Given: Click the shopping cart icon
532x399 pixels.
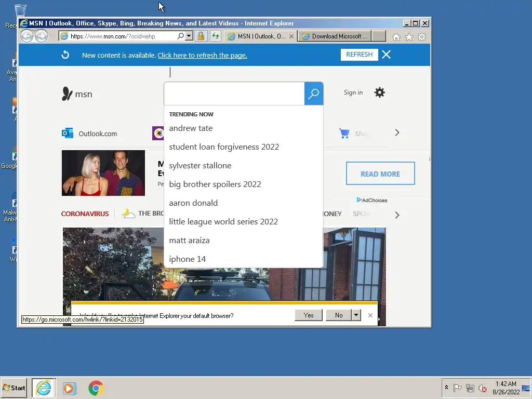Looking at the screenshot, I should tap(344, 134).
